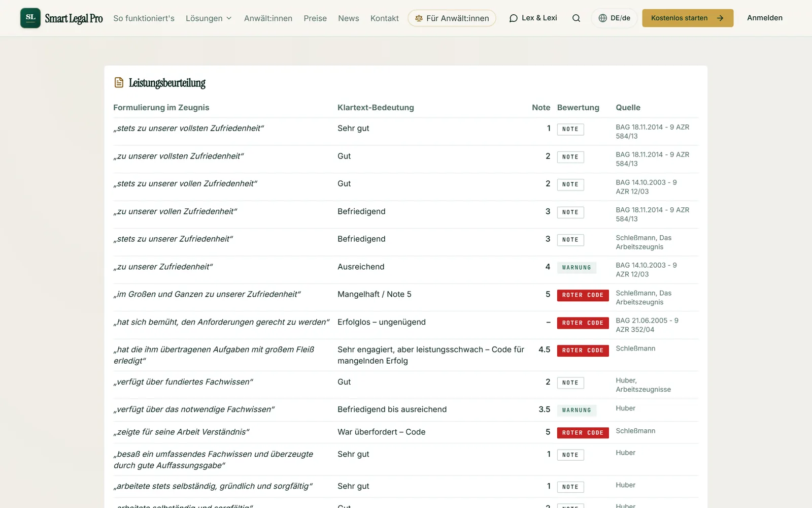
Task: Click ROTER CODE badge for „hat sich bemüht“ row
Action: 583,323
